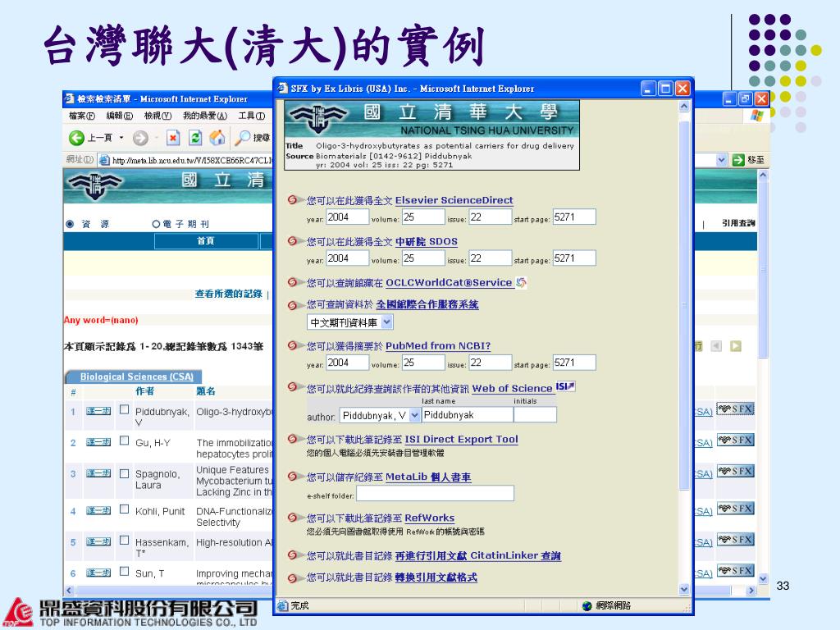Click the Web of Science last name field
Image resolution: width=840 pixels, height=630 pixels.
(x=467, y=415)
